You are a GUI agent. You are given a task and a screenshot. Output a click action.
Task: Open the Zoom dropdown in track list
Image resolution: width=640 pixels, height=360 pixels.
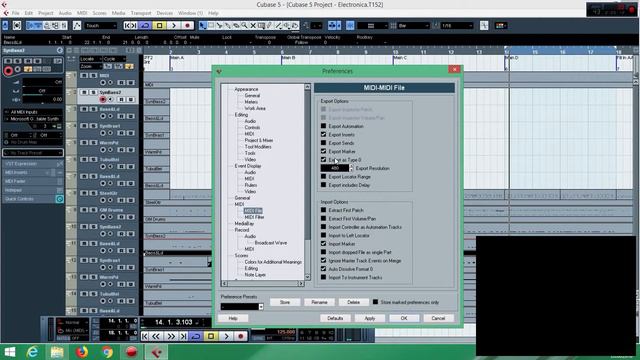(91, 66)
